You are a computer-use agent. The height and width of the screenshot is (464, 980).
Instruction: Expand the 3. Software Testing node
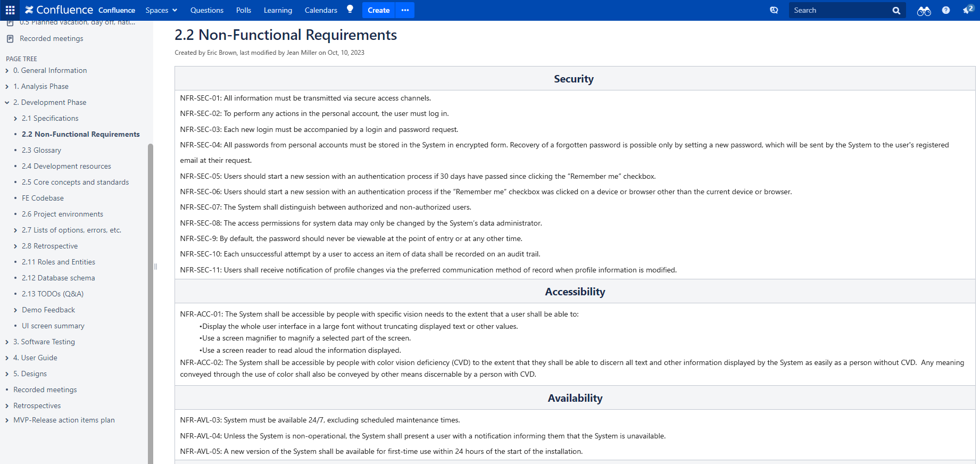tap(7, 342)
